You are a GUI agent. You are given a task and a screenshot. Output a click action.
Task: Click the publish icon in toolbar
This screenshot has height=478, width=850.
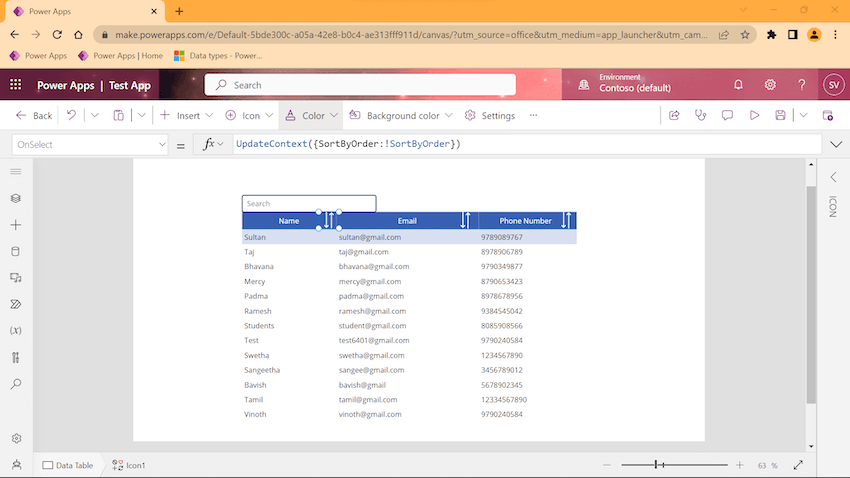pyautogui.click(x=827, y=115)
